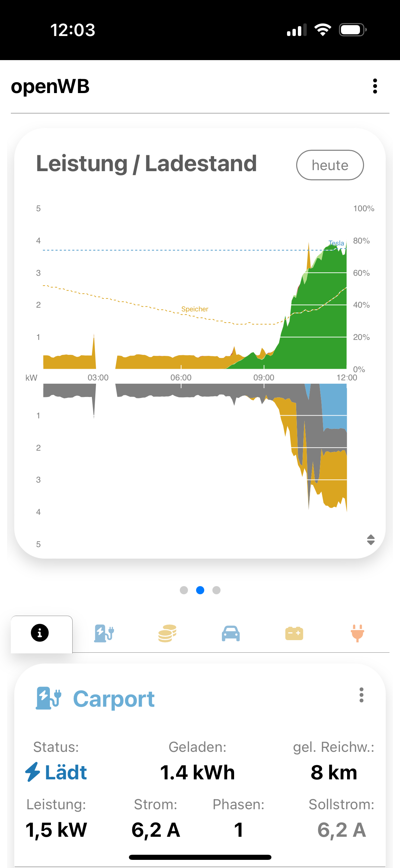Screen dimensions: 400x868
Task: Click the Carport charging station icon
Action: tap(49, 698)
